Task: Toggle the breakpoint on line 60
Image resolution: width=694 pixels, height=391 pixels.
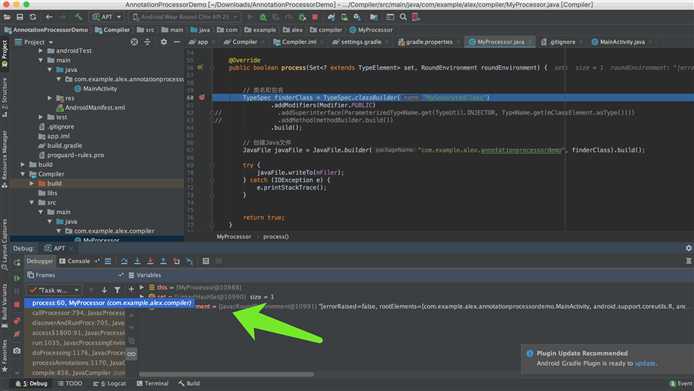Action: pyautogui.click(x=202, y=97)
